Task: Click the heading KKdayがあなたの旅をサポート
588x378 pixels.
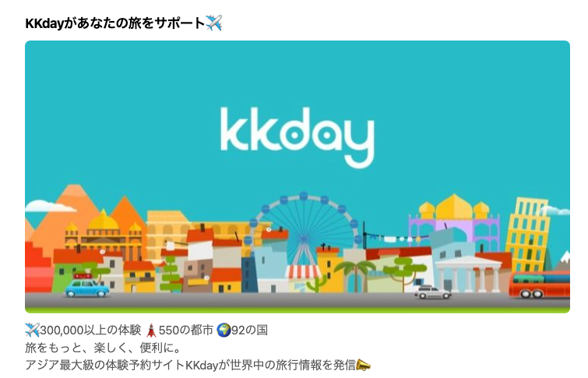Action: pos(115,23)
